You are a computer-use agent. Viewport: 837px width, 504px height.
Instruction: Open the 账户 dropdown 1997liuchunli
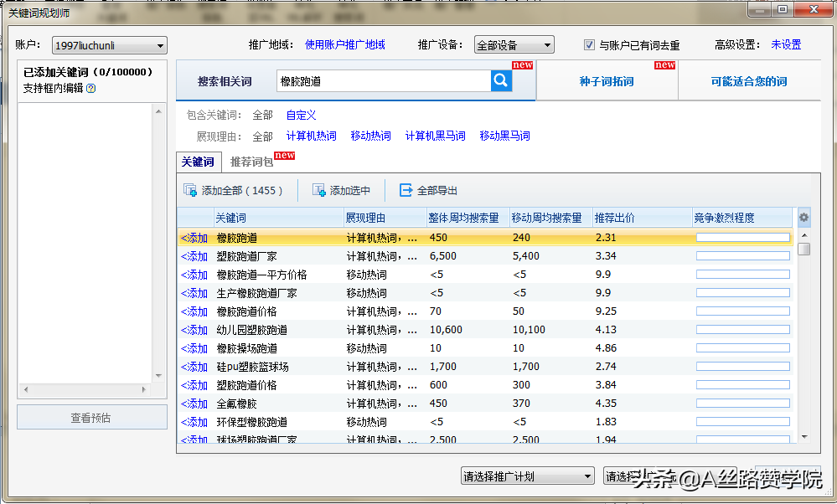click(x=110, y=45)
